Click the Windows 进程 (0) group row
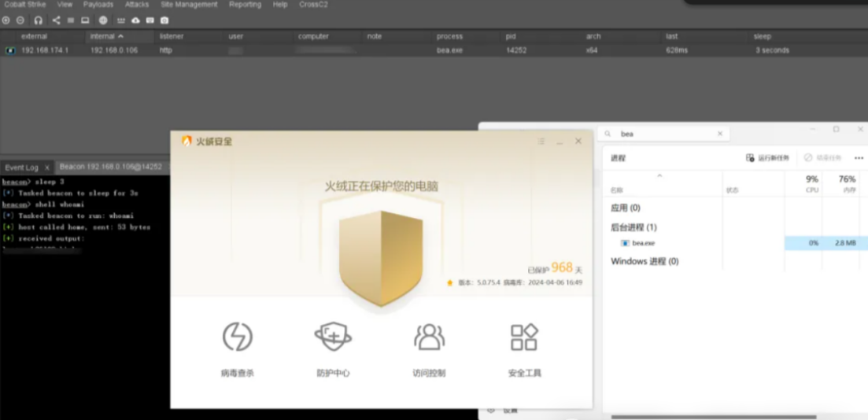The height and width of the screenshot is (420, 868). pos(645,261)
